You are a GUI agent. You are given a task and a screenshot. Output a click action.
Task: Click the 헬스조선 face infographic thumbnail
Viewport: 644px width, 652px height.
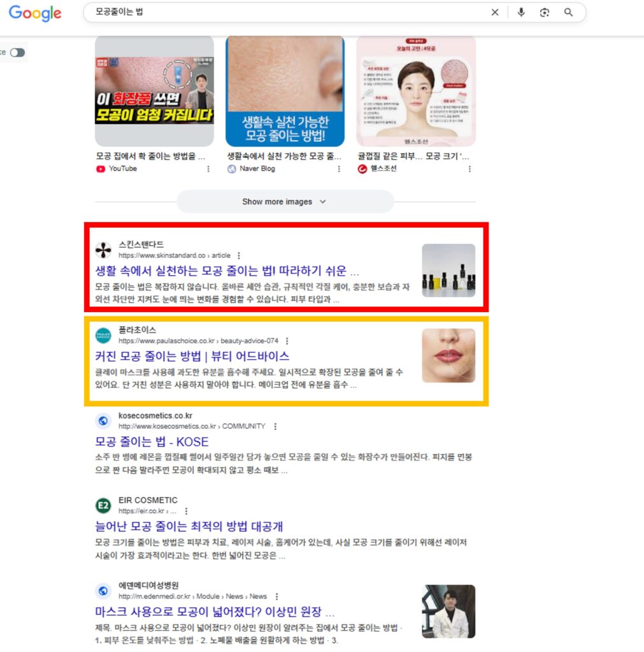tap(415, 91)
